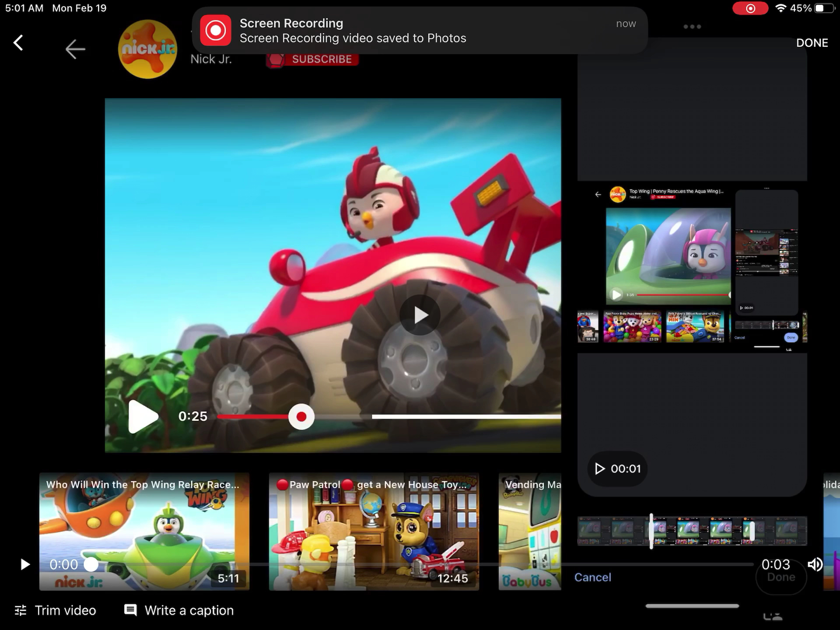Click the large white play icon at 0:25
The width and height of the screenshot is (840, 630).
[143, 416]
